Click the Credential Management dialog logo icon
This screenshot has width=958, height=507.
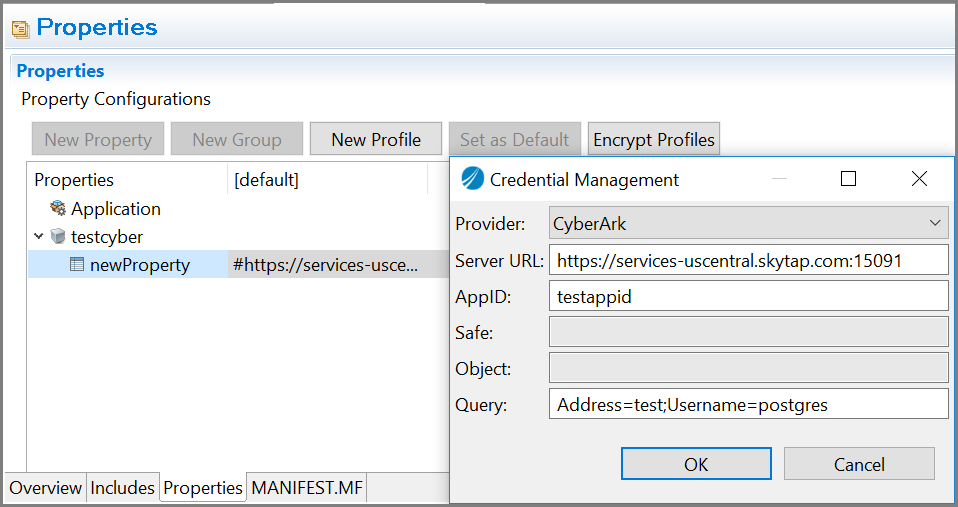point(472,179)
